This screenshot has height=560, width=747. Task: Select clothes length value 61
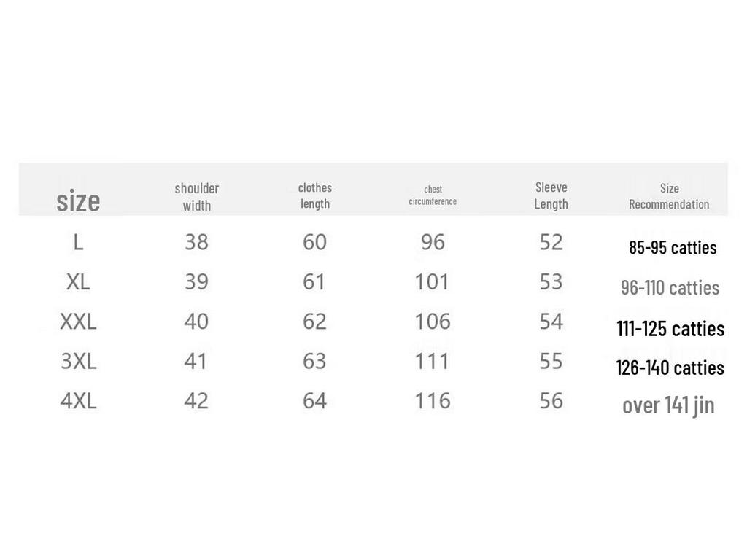(x=314, y=281)
